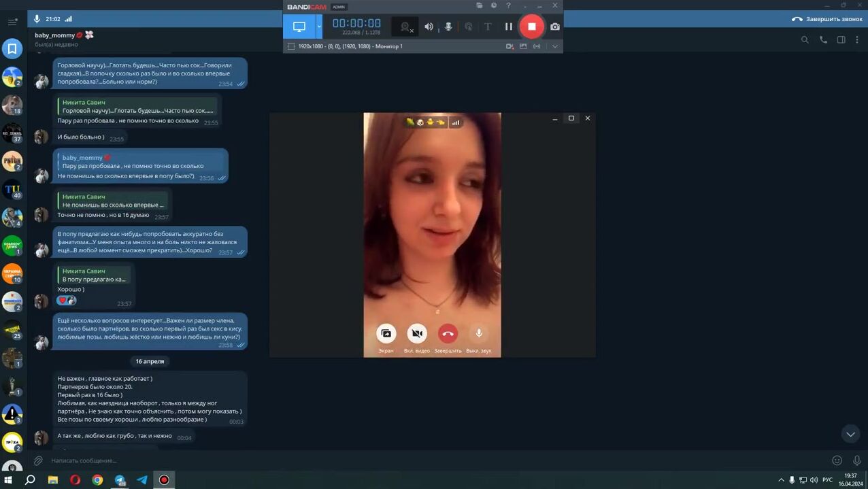Open Bandicam output folder icon
This screenshot has height=489, width=868.
[x=480, y=6]
